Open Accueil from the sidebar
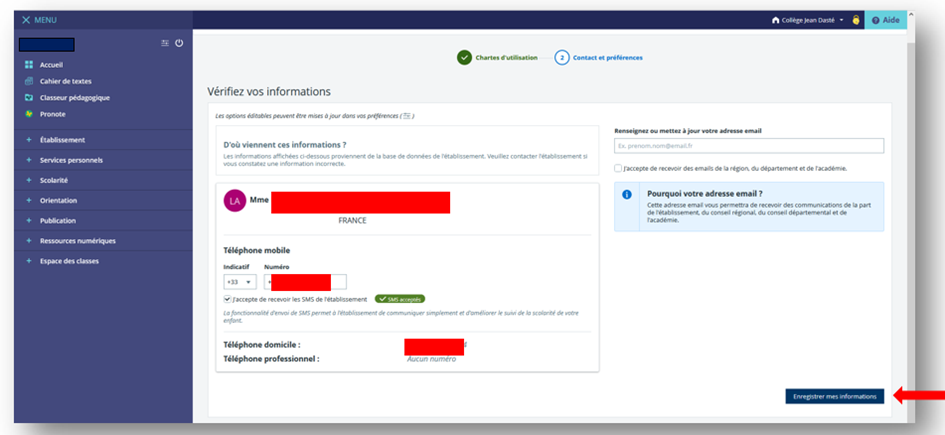 51,65
